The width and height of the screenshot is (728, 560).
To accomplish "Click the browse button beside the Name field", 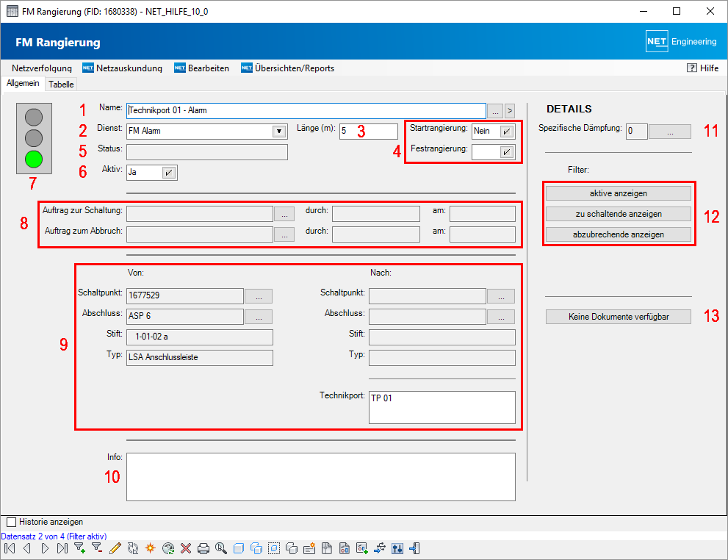I will [495, 111].
